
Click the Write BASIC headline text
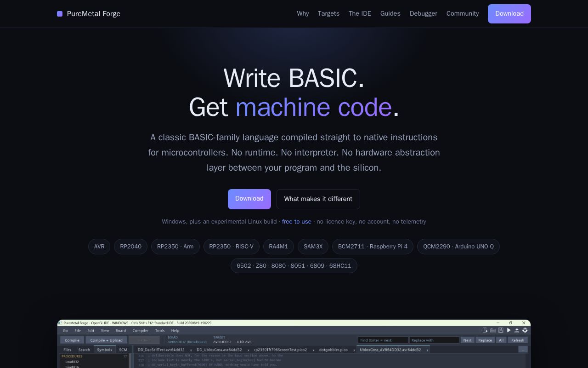tap(294, 78)
